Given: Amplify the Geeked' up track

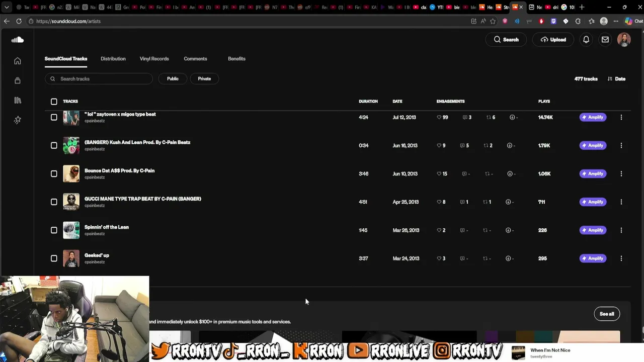Looking at the screenshot, I should 593,258.
